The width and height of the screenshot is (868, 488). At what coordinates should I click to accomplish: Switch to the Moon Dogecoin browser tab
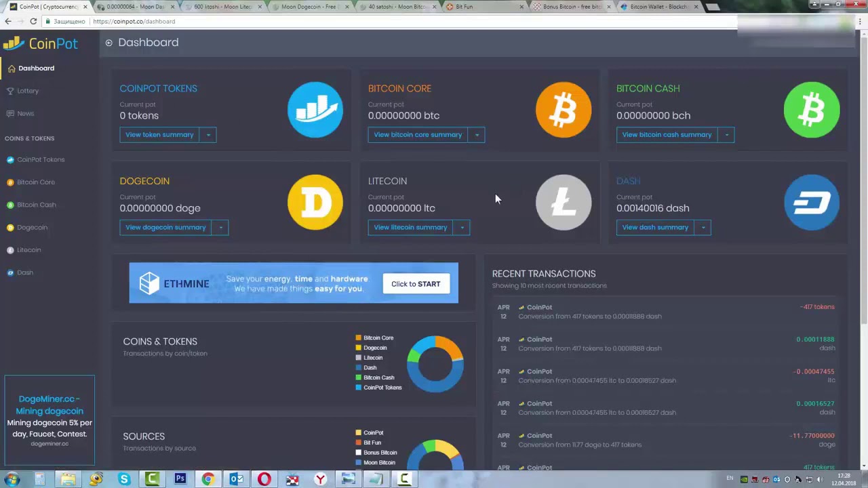pos(309,7)
